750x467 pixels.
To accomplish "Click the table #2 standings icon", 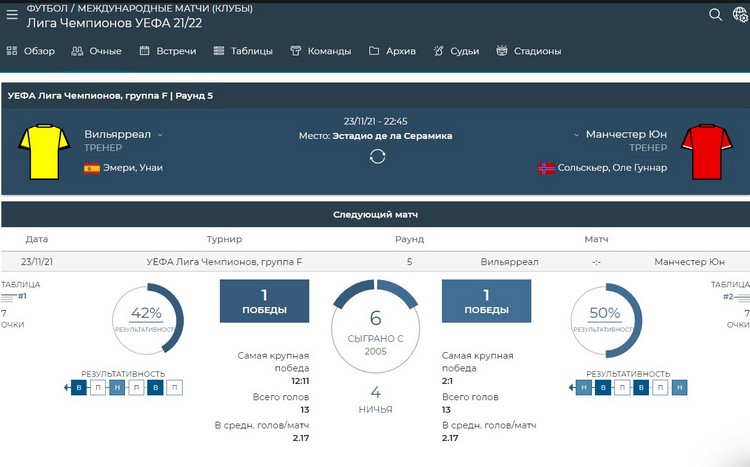I will 742,298.
